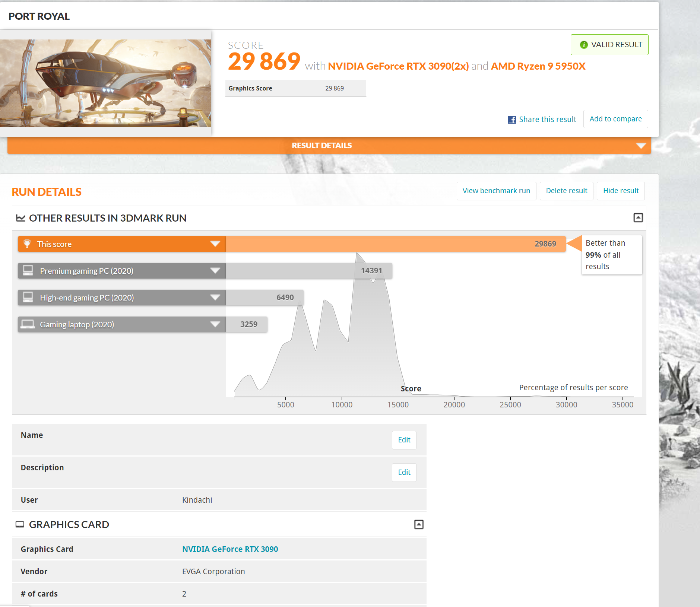Click the Valid Result button
This screenshot has width=700, height=607.
tap(609, 45)
